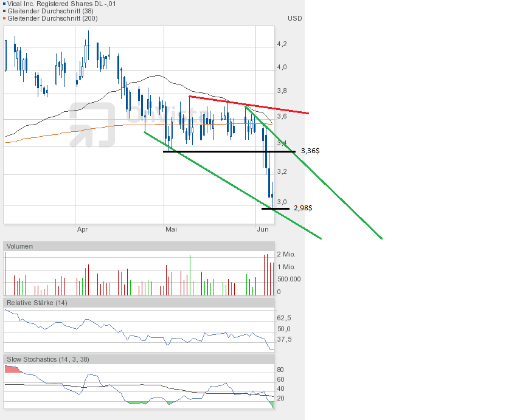The width and height of the screenshot is (517, 420).
Task: Click the USD currency label
Action: click(294, 18)
